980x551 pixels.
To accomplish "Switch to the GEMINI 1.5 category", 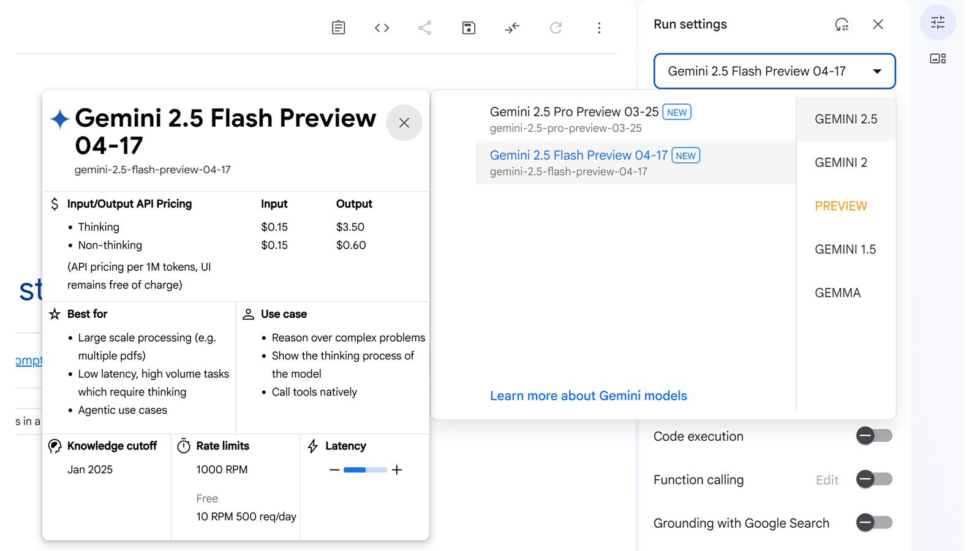I will pyautogui.click(x=846, y=250).
